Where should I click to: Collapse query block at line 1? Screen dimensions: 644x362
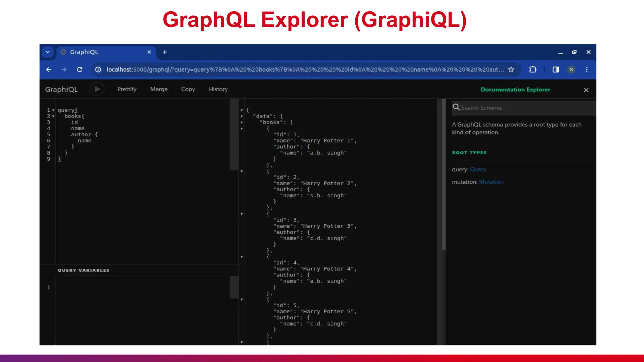pos(53,110)
